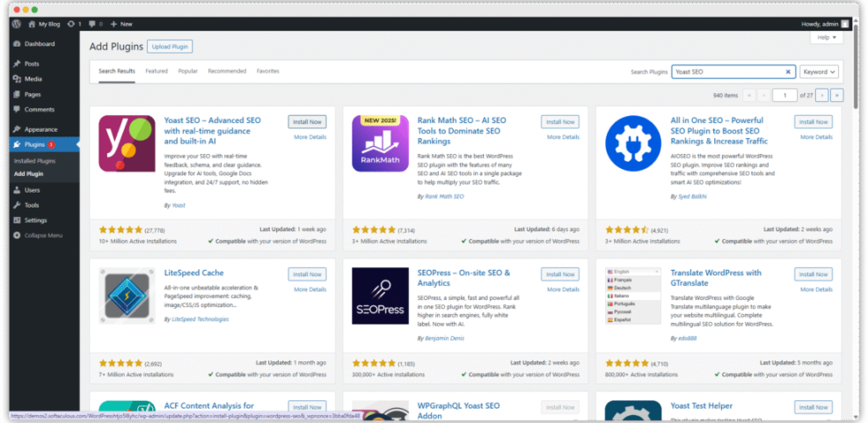Viewport: 868px width, 423px height.
Task: Open More Details for GTranslate
Action: click(x=816, y=289)
